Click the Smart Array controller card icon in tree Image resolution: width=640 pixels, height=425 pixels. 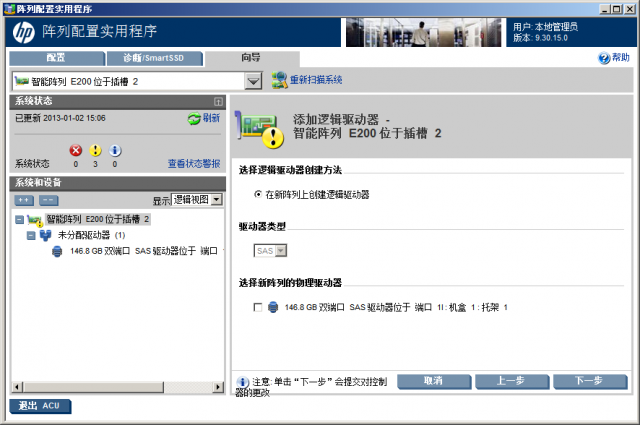(35, 220)
